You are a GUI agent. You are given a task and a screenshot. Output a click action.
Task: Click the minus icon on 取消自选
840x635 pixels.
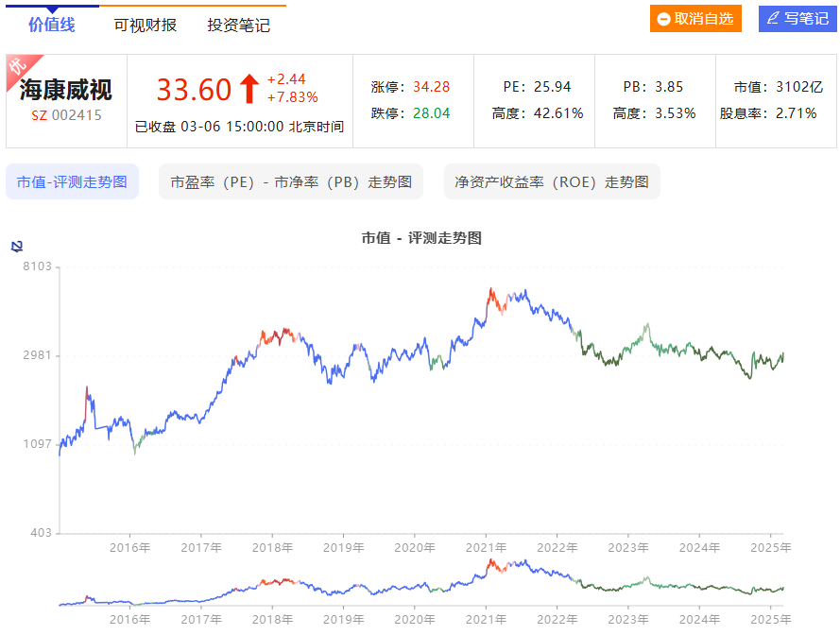[x=664, y=19]
